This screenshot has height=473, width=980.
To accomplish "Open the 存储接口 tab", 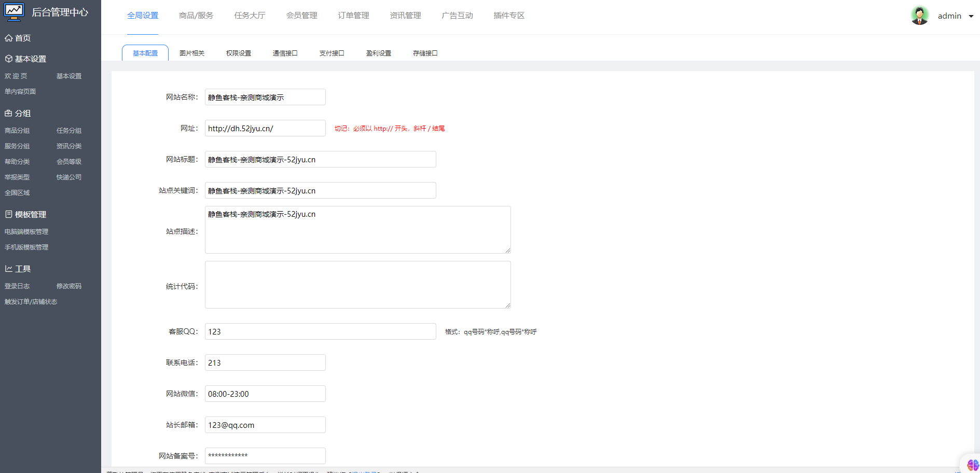I will point(425,53).
